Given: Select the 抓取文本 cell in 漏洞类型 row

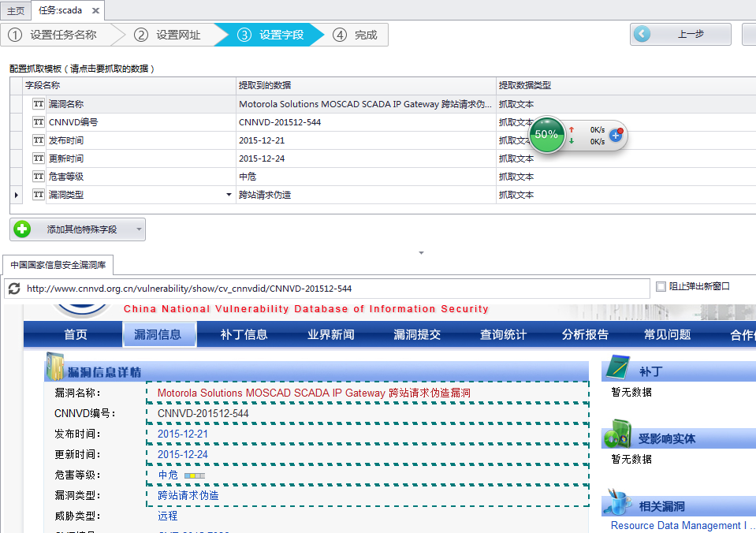Looking at the screenshot, I should pos(626,195).
